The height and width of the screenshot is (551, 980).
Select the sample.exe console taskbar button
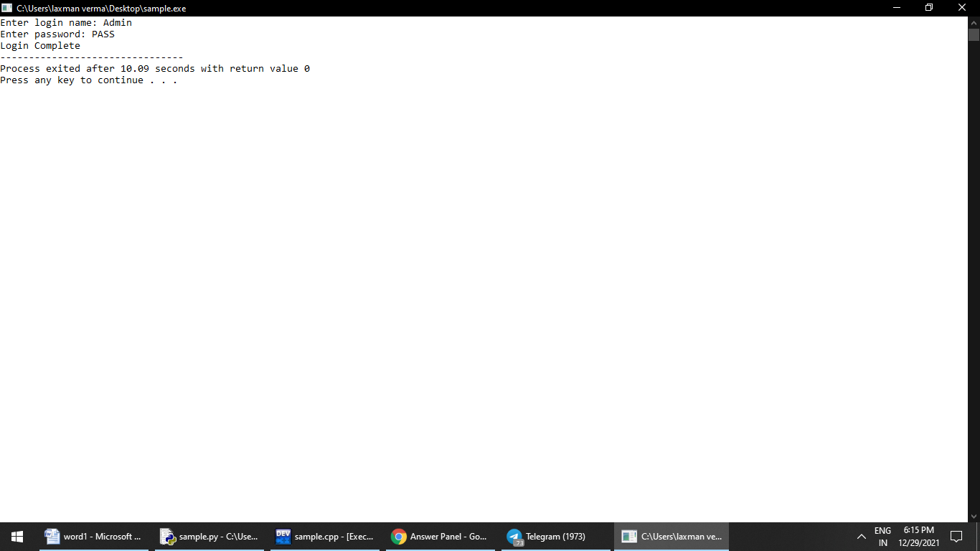point(672,536)
